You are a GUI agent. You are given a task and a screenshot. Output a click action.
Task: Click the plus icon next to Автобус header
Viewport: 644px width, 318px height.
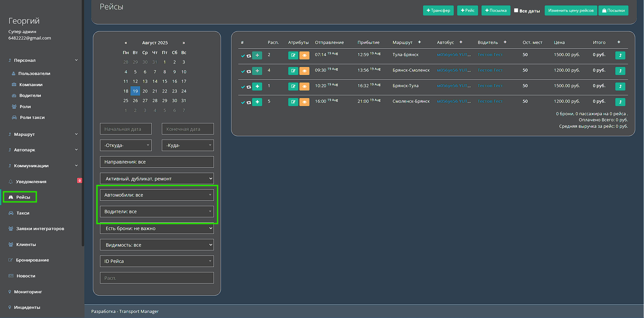(x=461, y=42)
